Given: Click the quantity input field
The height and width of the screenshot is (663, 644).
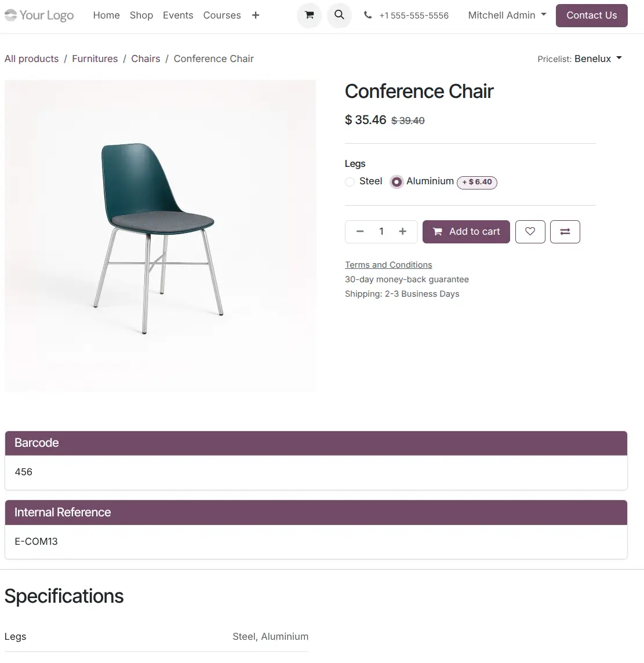Looking at the screenshot, I should click(x=381, y=232).
